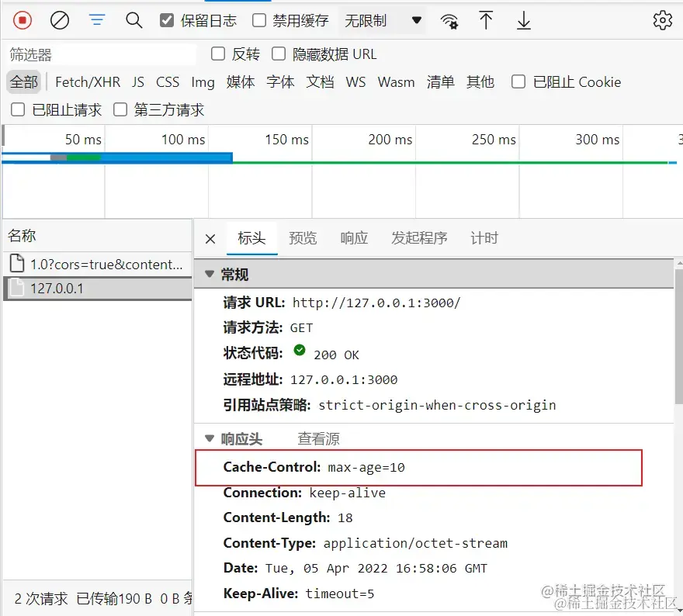The width and height of the screenshot is (683, 616).
Task: Filter requests by WS
Action: tap(356, 81)
